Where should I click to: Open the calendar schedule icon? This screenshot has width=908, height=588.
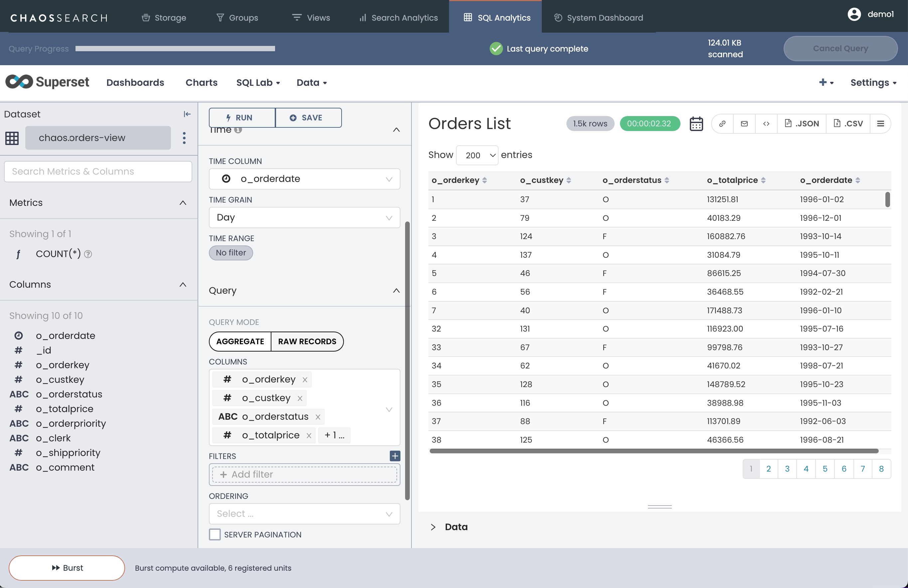point(696,124)
